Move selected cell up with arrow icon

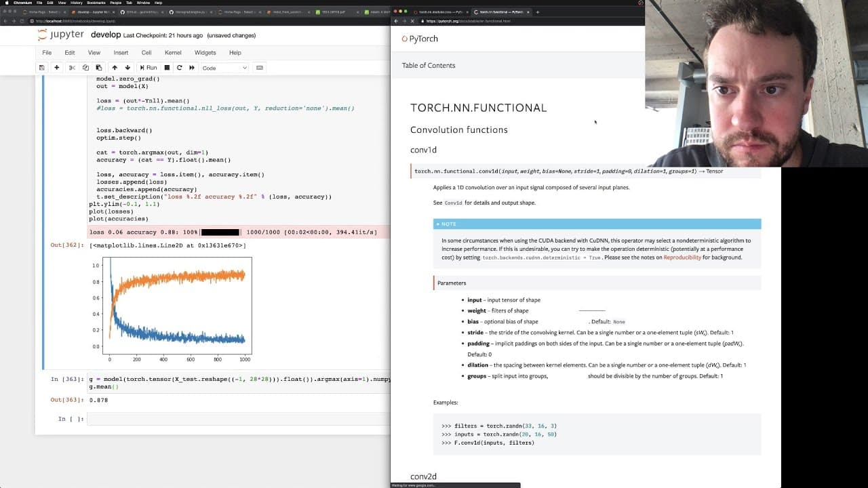tap(115, 68)
